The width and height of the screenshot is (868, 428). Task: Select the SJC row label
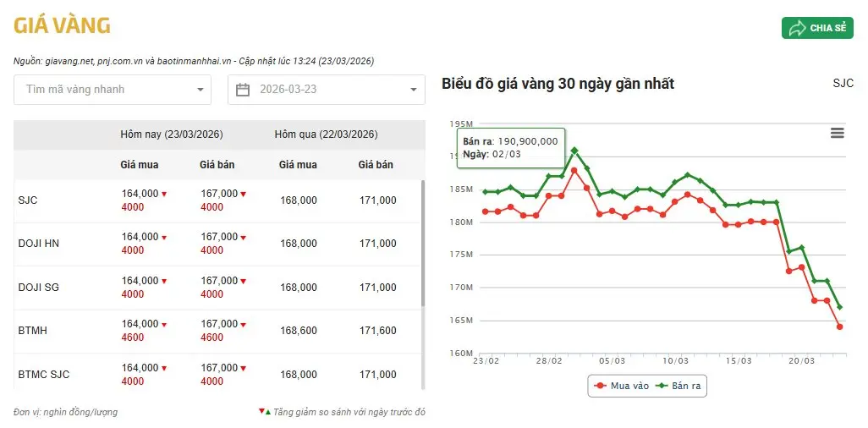coord(28,200)
